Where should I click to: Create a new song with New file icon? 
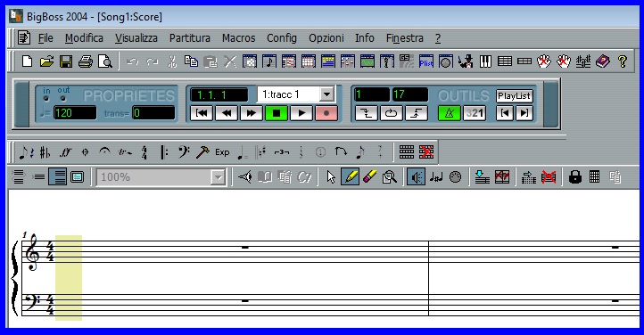tap(27, 61)
